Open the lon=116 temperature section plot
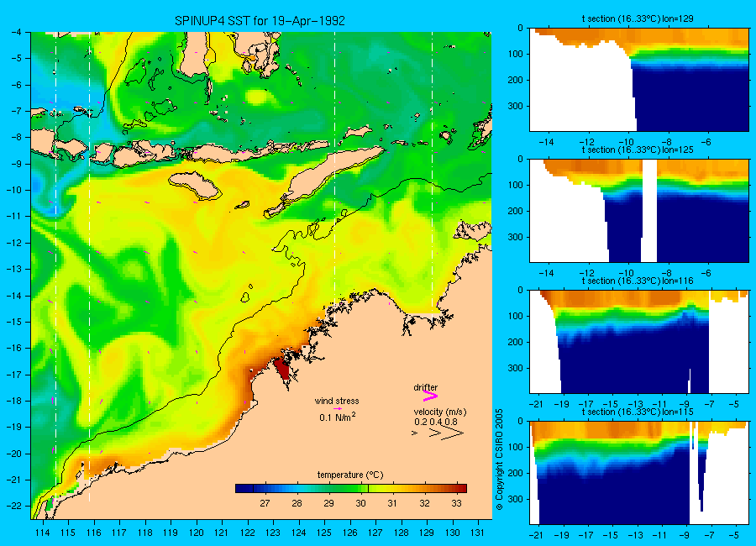 click(x=639, y=342)
